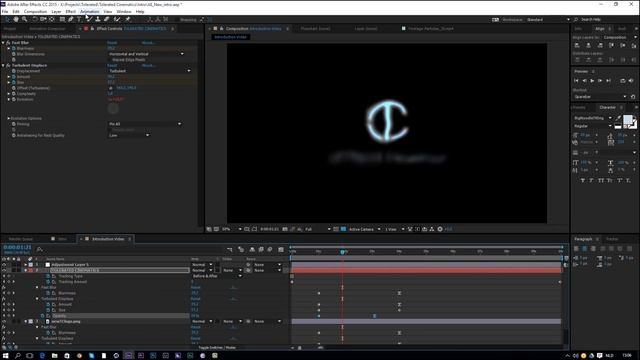This screenshot has width=640, height=360.
Task: Click the snapshot camera icon in viewer
Action: (x=285, y=229)
